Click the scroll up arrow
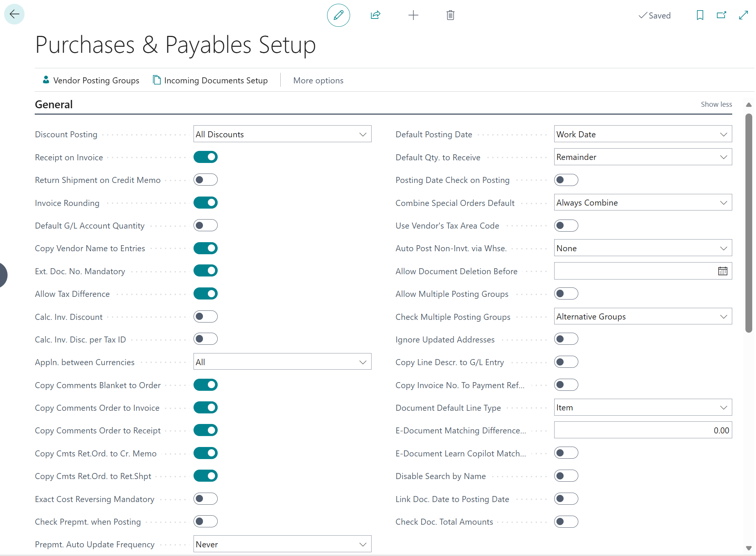The height and width of the screenshot is (556, 756). click(749, 105)
